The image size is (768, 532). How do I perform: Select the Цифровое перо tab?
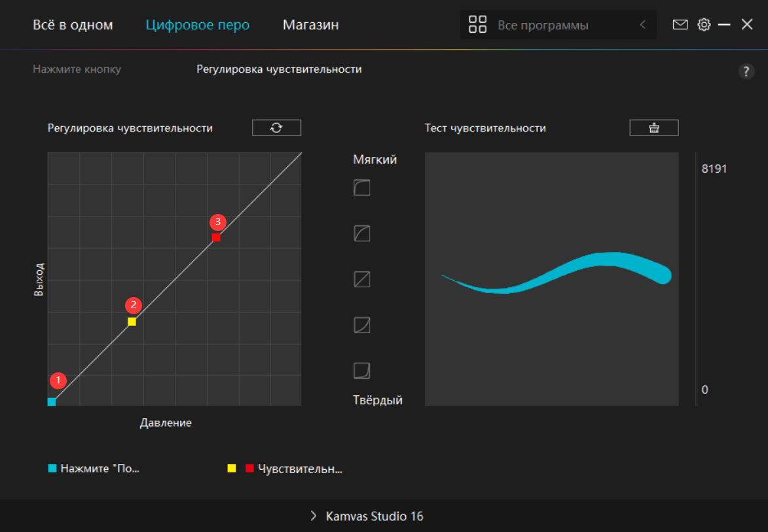197,25
